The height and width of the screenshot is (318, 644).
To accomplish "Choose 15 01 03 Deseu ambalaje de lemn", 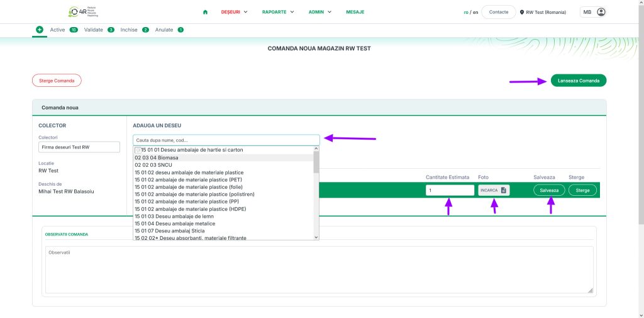I will (174, 216).
